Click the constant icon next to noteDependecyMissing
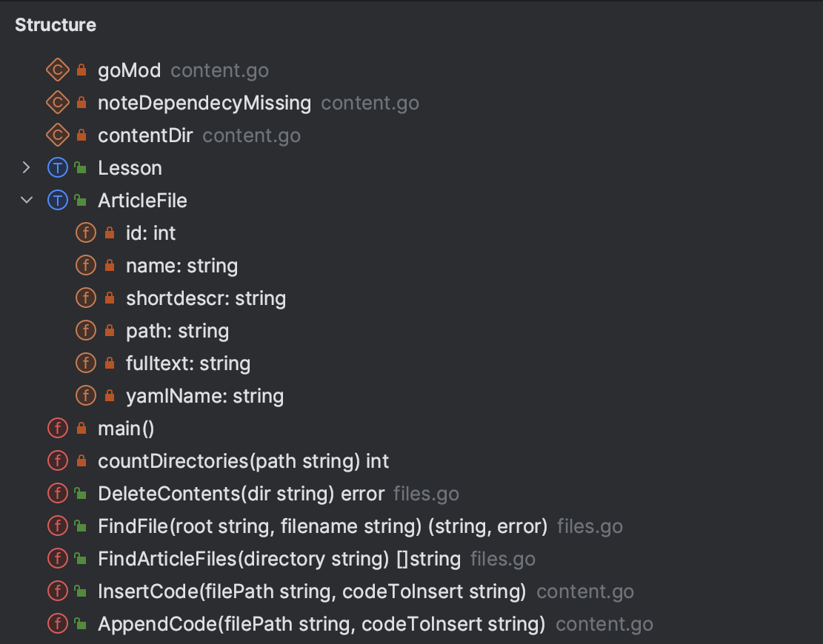Viewport: 823px width, 644px height. coord(59,102)
